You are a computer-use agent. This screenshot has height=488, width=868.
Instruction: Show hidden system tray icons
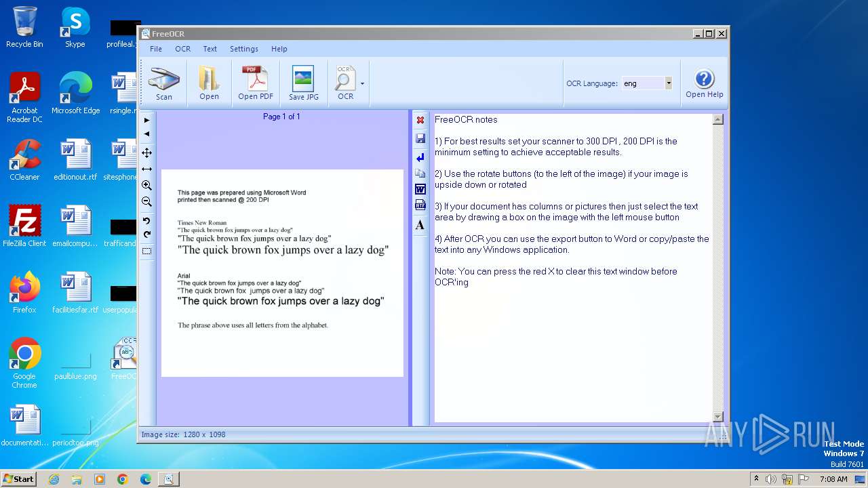click(x=756, y=479)
